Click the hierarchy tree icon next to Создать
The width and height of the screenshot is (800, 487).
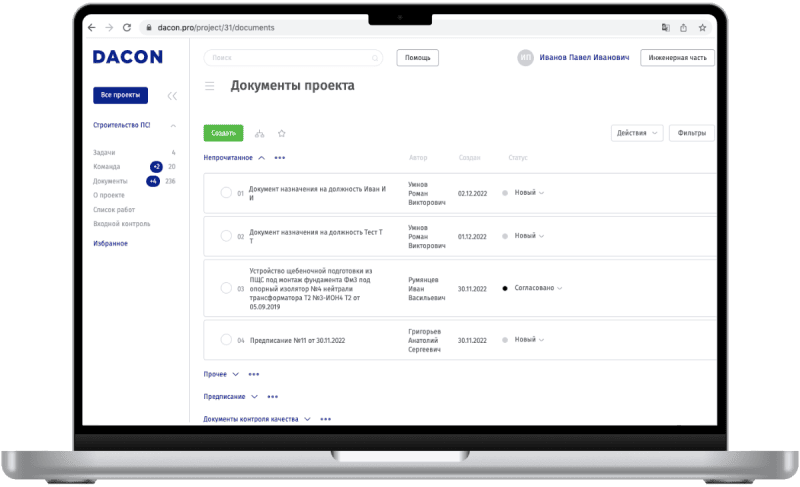point(260,133)
